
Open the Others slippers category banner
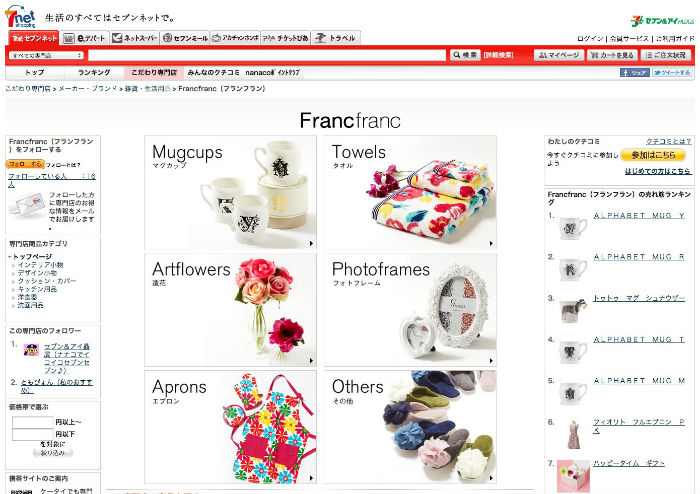tap(410, 427)
